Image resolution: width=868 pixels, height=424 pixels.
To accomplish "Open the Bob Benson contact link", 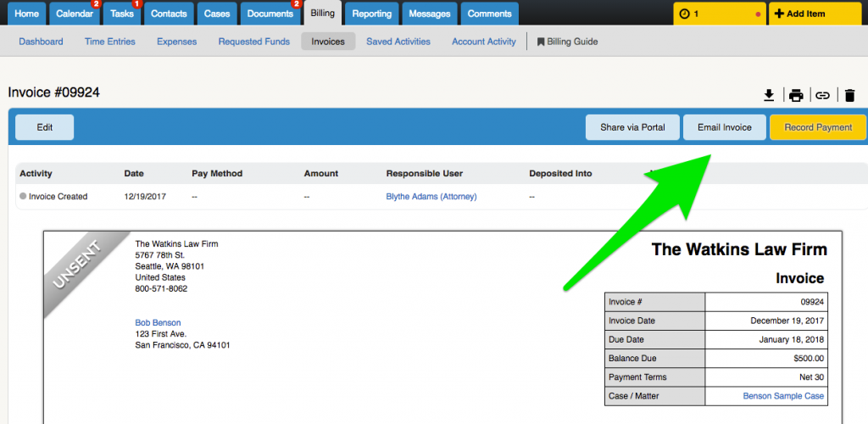I will 158,323.
